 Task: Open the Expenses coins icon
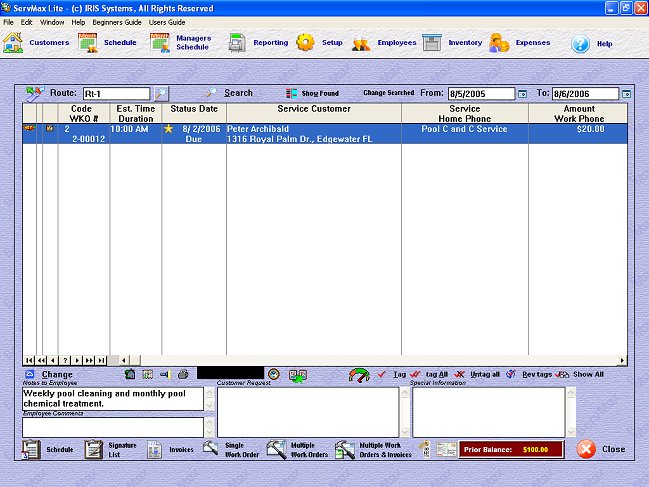pyautogui.click(x=499, y=43)
